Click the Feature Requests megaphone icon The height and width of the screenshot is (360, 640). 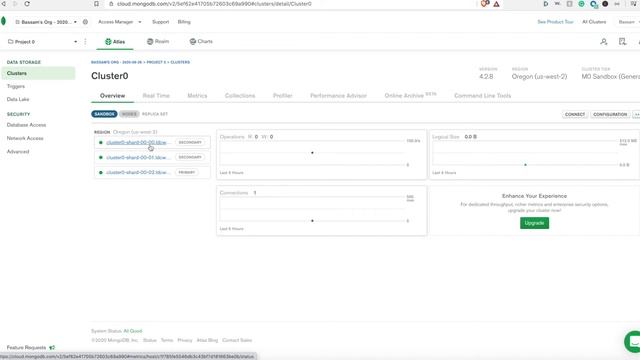pyautogui.click(x=52, y=348)
